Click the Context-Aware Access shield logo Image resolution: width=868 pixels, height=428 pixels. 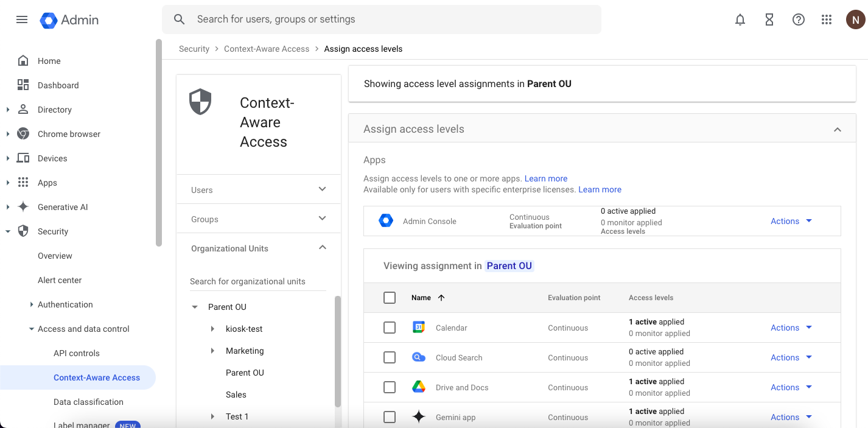click(x=200, y=102)
